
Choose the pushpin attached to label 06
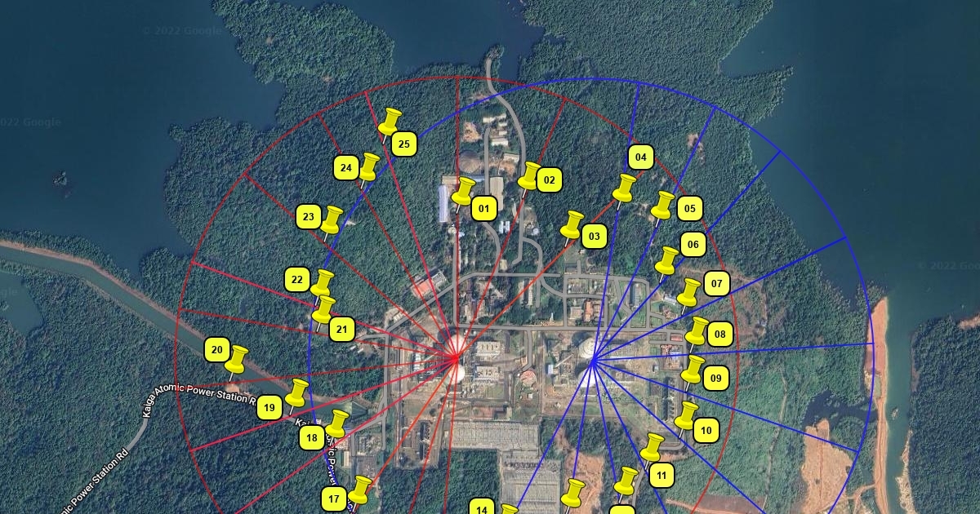[667, 261]
